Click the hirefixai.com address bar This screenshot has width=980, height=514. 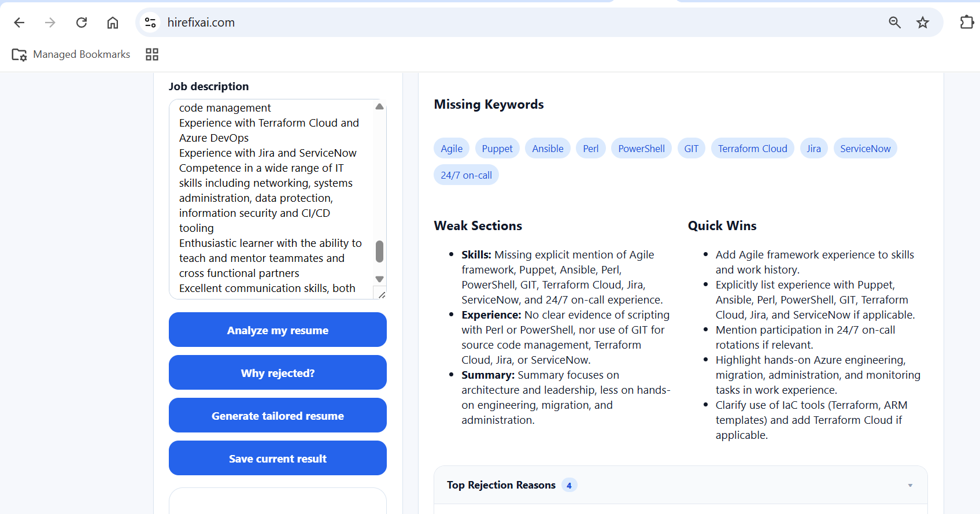coord(463,23)
